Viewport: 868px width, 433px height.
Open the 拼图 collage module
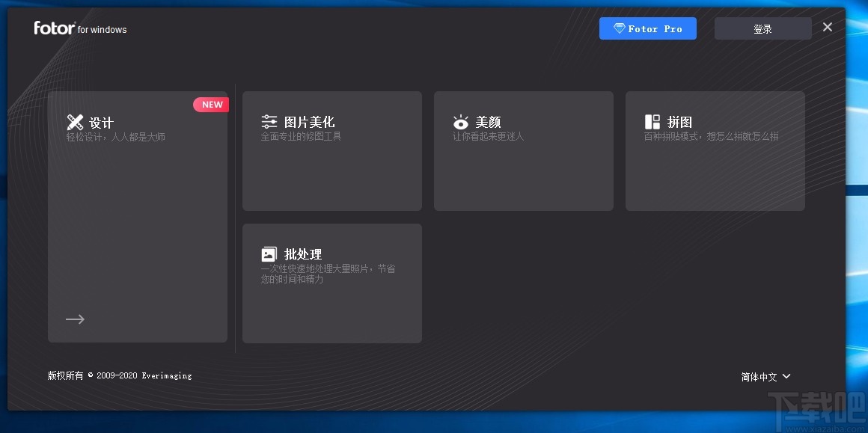tap(715, 150)
